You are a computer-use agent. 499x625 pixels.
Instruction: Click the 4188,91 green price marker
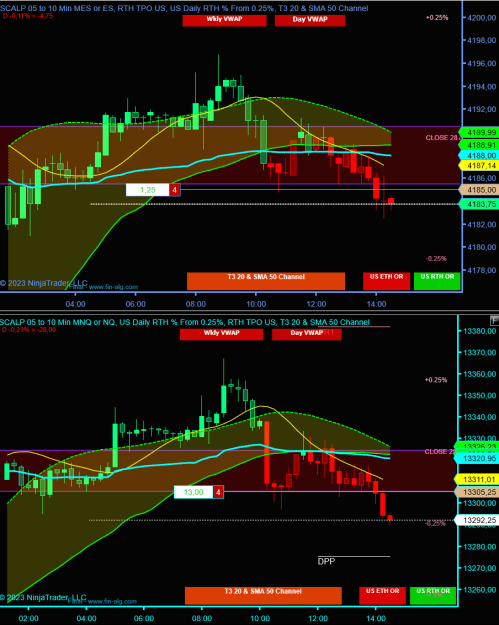(x=479, y=145)
